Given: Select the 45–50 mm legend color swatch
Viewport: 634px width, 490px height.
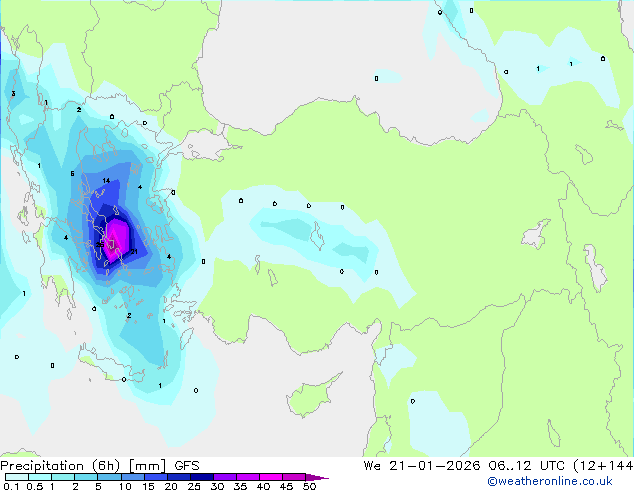Looking at the screenshot, I should pyautogui.click(x=294, y=477).
